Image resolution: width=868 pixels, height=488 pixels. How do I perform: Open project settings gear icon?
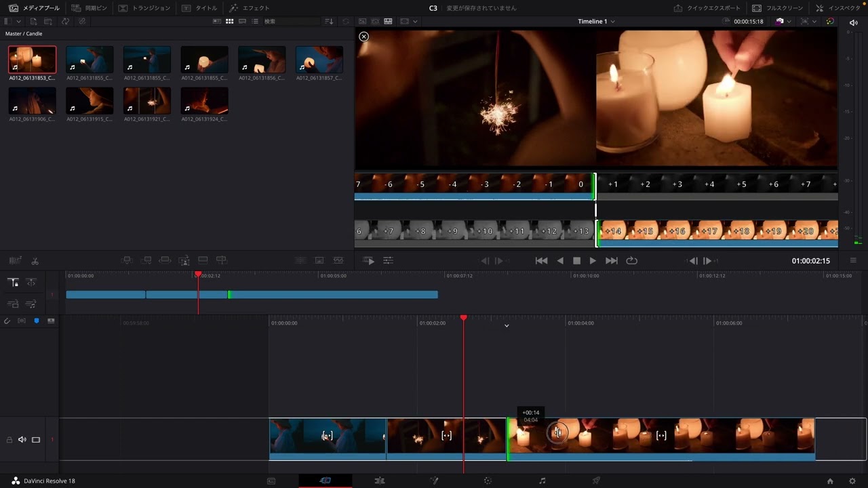852,481
